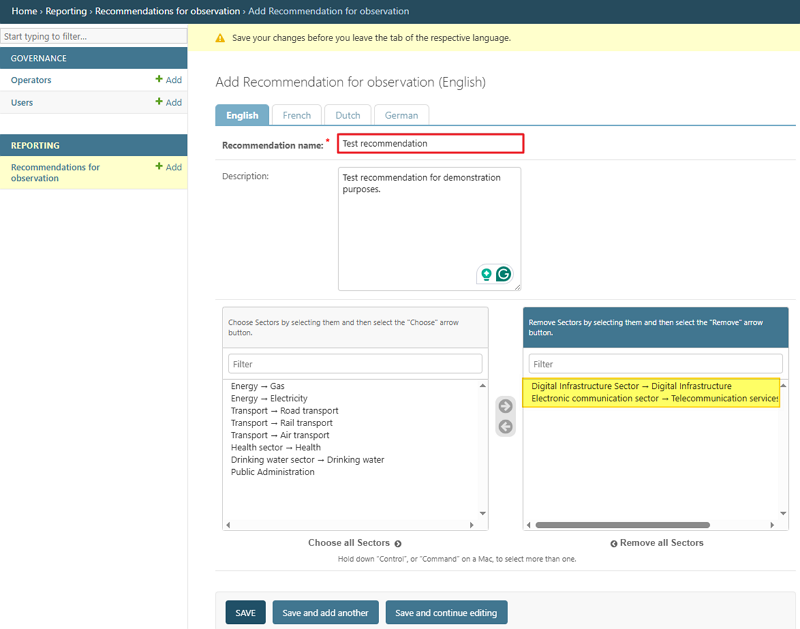Open the Operators sidebar link
This screenshot has height=629, width=800.
point(31,80)
